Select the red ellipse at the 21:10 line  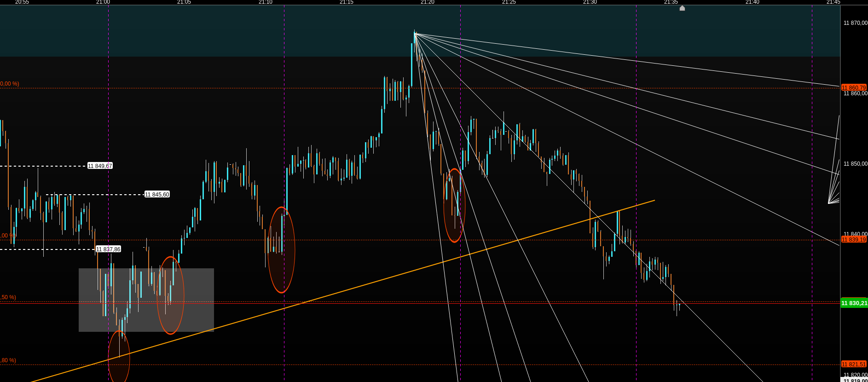[x=281, y=250]
